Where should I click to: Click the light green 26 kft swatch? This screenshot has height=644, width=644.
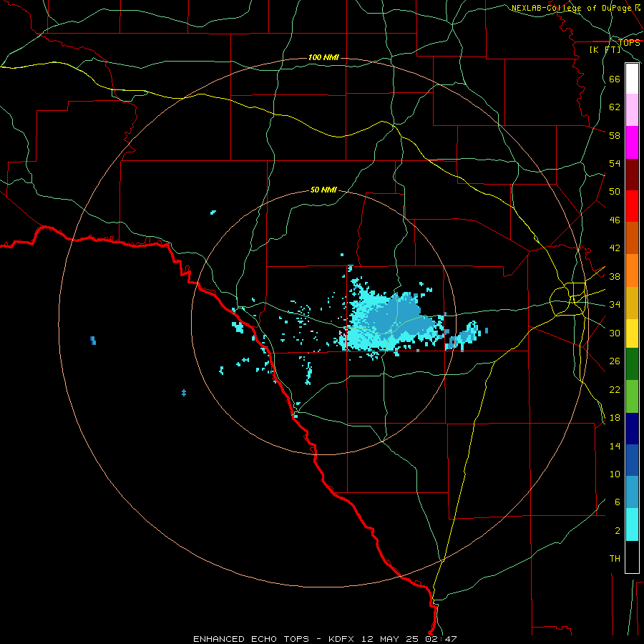point(632,396)
